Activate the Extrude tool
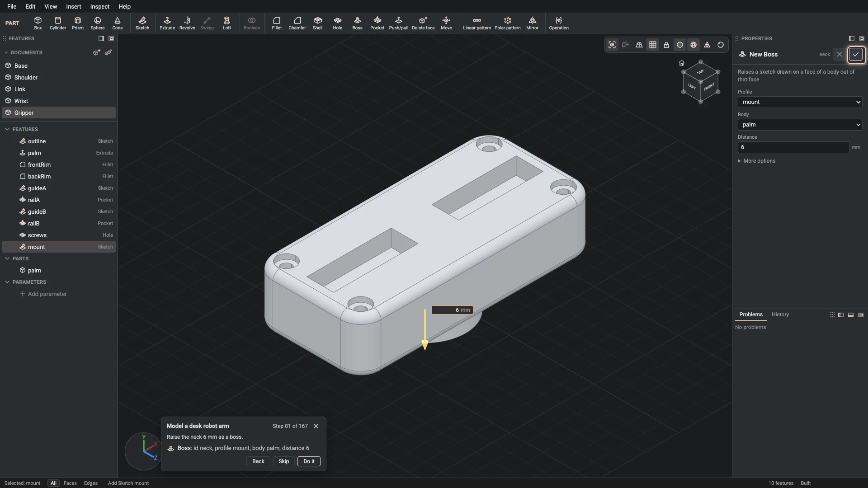The width and height of the screenshot is (868, 488). click(167, 23)
